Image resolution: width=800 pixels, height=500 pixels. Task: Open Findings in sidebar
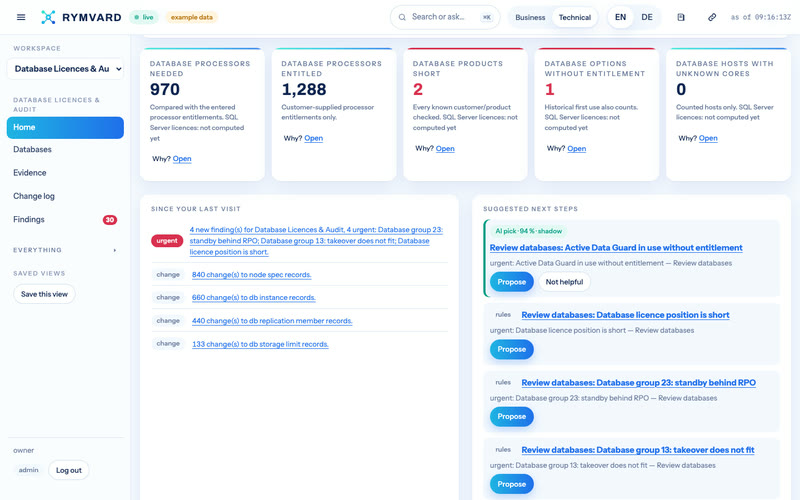(x=65, y=220)
